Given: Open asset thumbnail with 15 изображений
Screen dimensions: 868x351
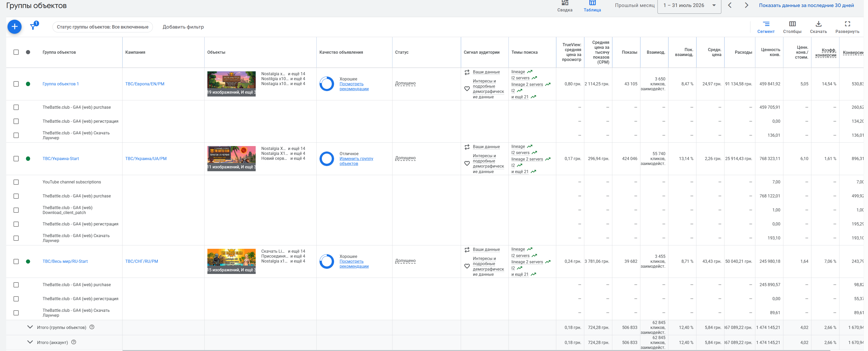Looking at the screenshot, I should click(x=231, y=261).
